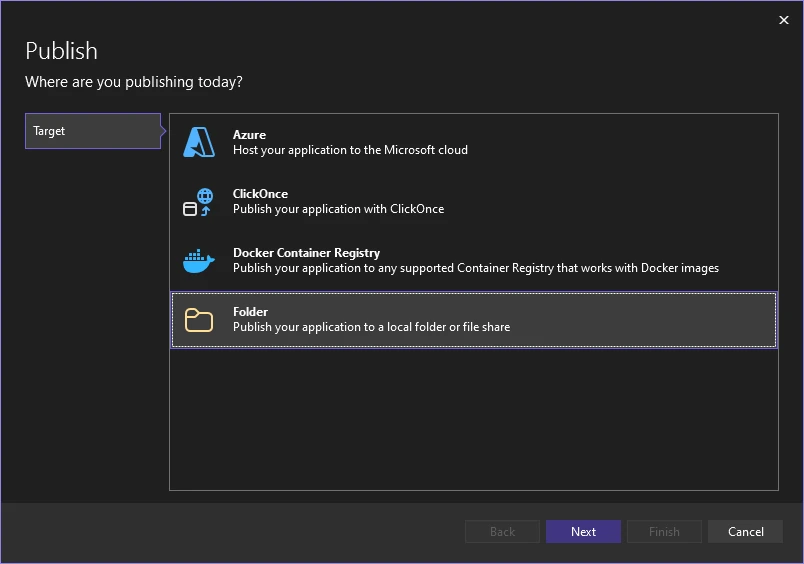This screenshot has width=804, height=564.
Task: Click the Docker whale icon
Action: point(198,261)
